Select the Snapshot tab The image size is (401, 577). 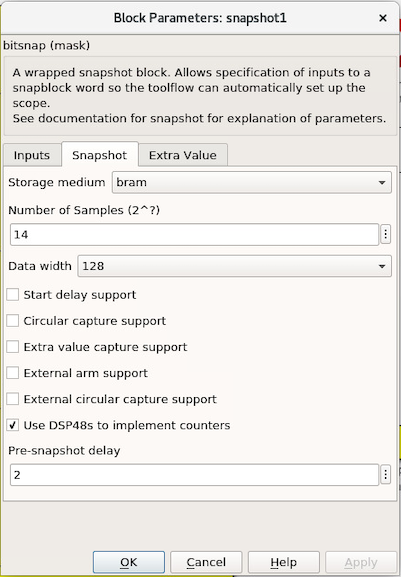pyautogui.click(x=100, y=155)
